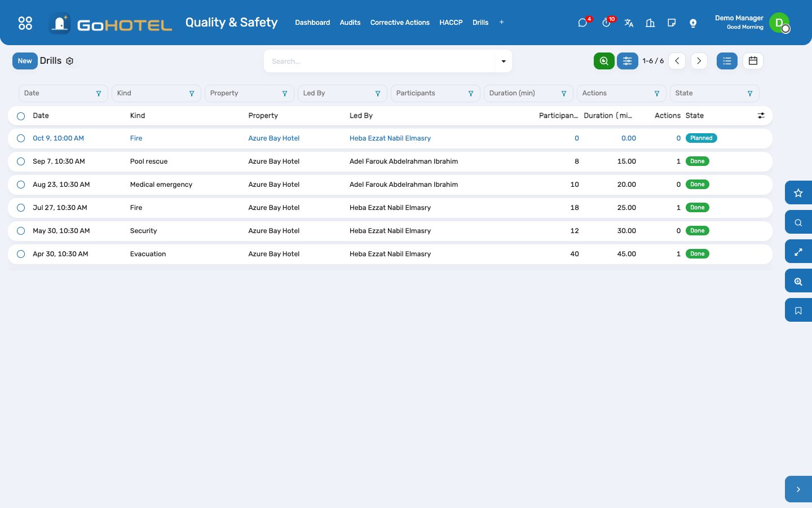This screenshot has height=508, width=812.
Task: Expand the bottom-right side panel chevron
Action: pyautogui.click(x=798, y=489)
